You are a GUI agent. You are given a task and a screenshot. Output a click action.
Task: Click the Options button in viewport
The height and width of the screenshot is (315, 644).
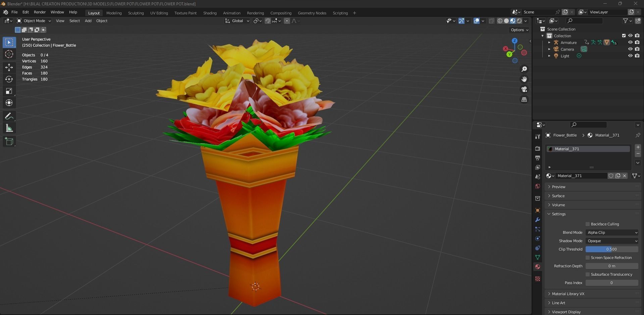pos(519,30)
